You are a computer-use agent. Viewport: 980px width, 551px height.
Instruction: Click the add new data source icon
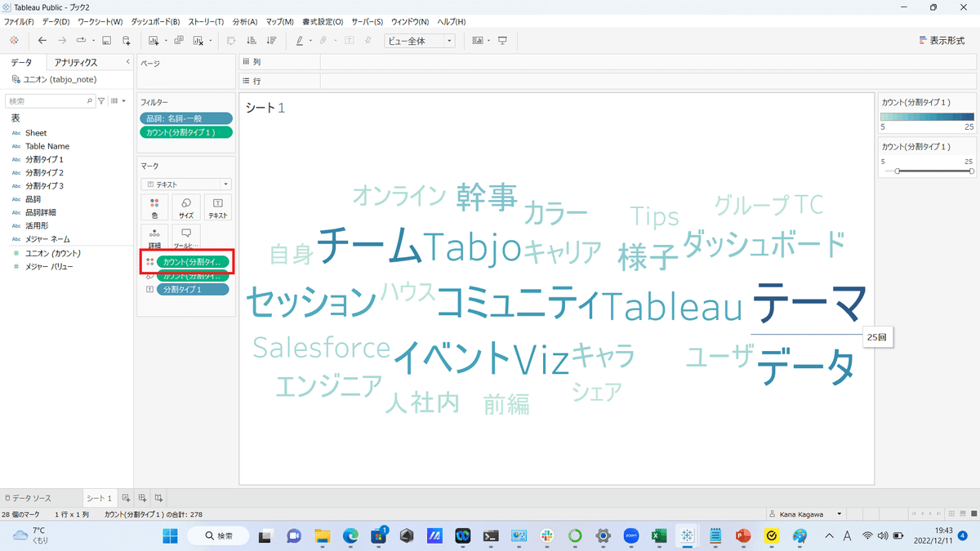coord(126,40)
